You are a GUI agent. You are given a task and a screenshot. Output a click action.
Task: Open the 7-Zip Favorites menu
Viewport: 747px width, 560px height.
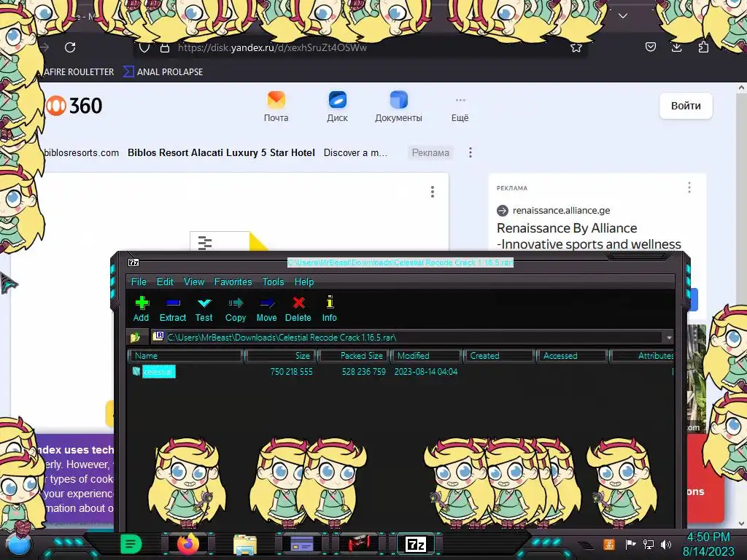tap(233, 281)
